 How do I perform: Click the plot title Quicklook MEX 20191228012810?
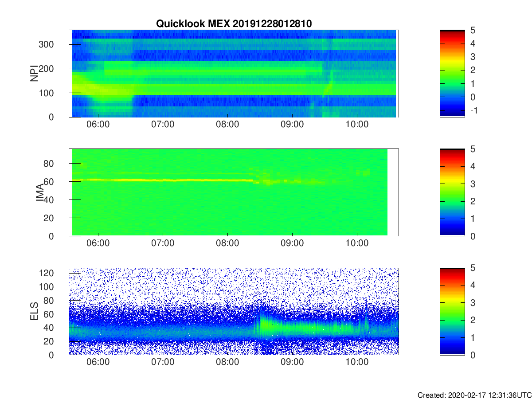(x=234, y=23)
